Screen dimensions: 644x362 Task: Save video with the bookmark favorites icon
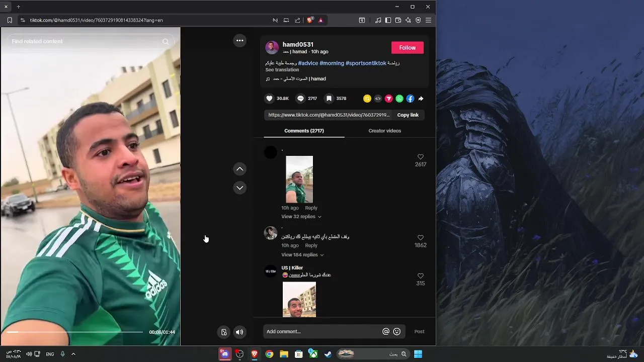tap(329, 99)
